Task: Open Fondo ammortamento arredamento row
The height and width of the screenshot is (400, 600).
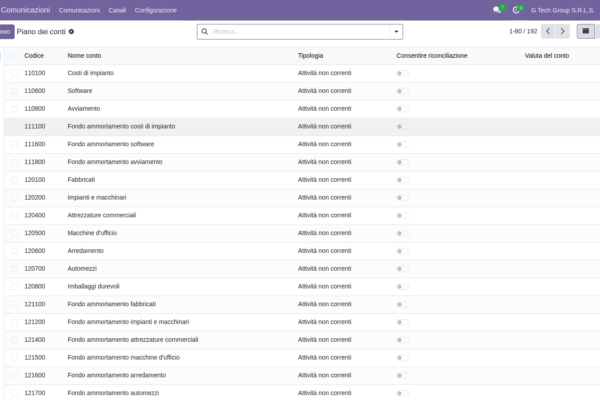Action: (302, 375)
